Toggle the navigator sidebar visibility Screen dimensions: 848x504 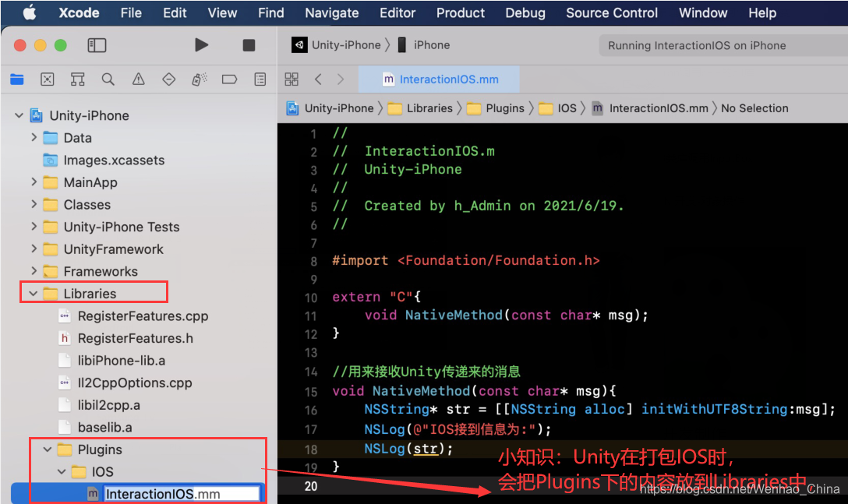pyautogui.click(x=97, y=45)
